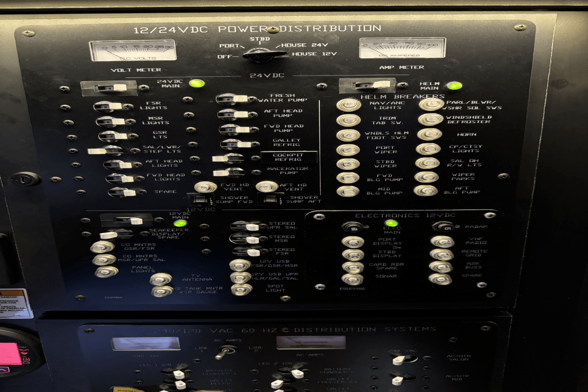
Task: Switch the STEREO MSR breaker
Action: coord(245,239)
